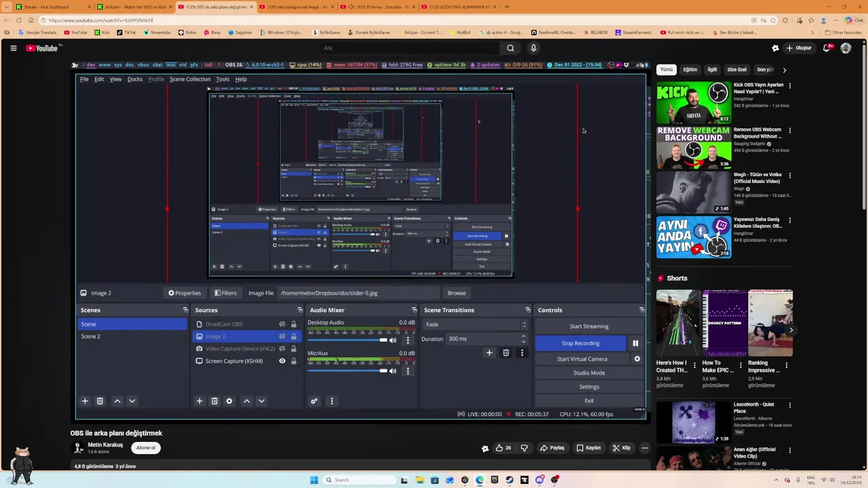Delete transition with trash icon
This screenshot has height=488, width=868.
506,353
